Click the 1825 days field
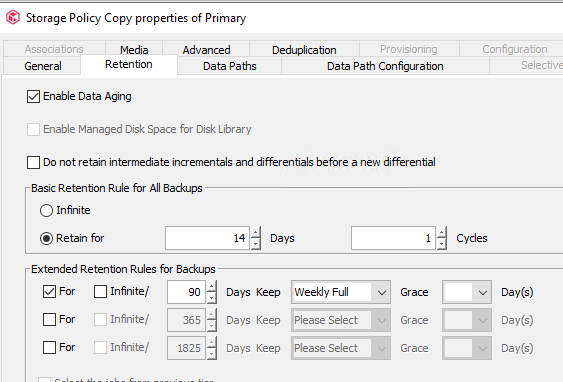This screenshot has width=563, height=382. 186,348
